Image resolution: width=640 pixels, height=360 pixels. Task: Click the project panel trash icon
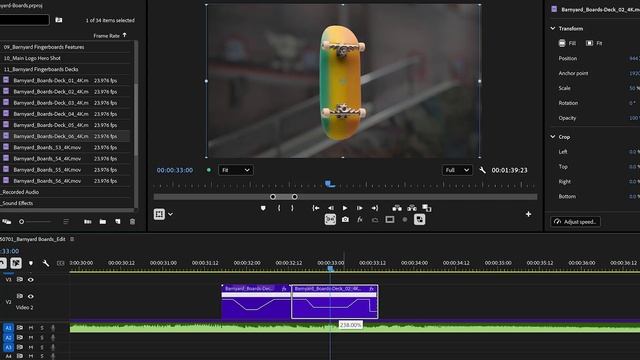[132, 222]
